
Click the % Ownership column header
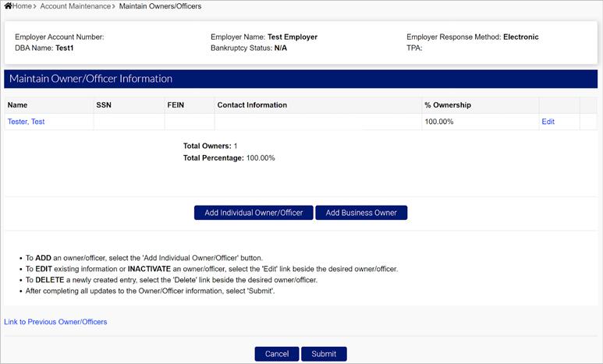point(447,104)
